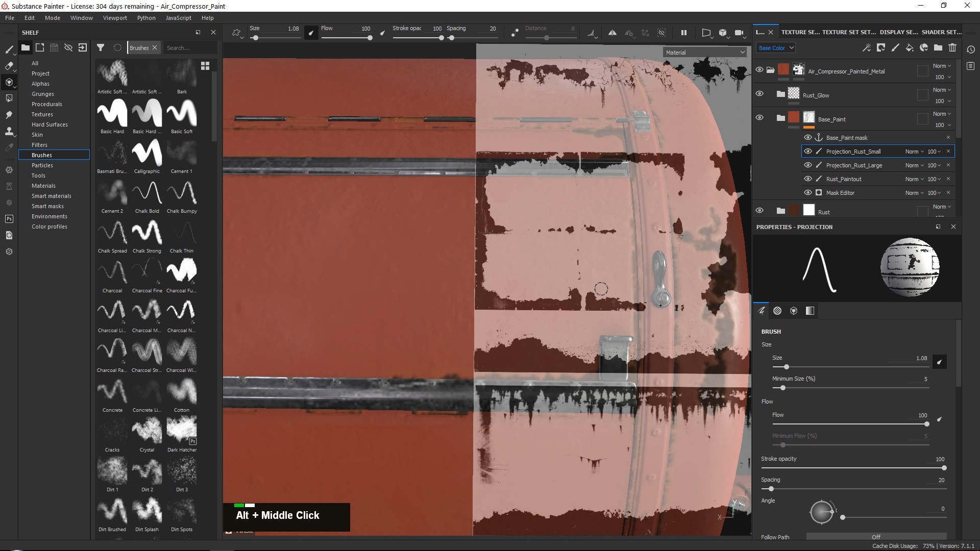Toggle visibility of Air_Compressor_Painted_Metal layer
The image size is (980, 551).
tap(759, 69)
